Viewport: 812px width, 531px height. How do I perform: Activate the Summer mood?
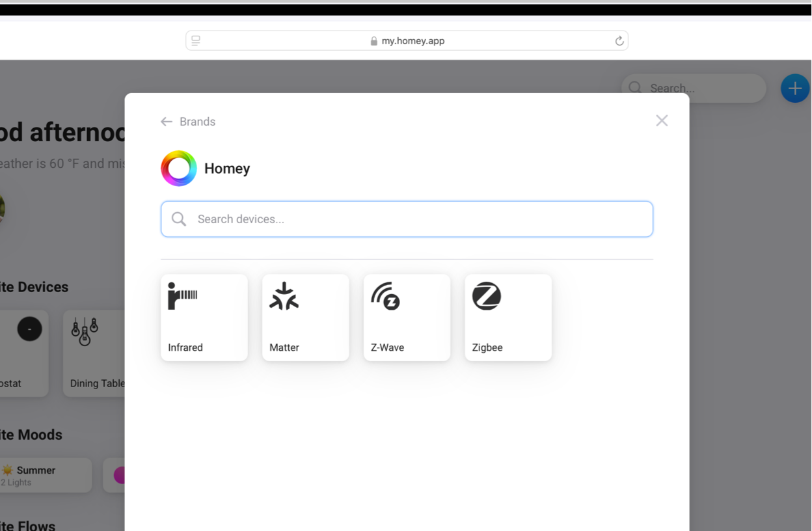click(x=46, y=475)
